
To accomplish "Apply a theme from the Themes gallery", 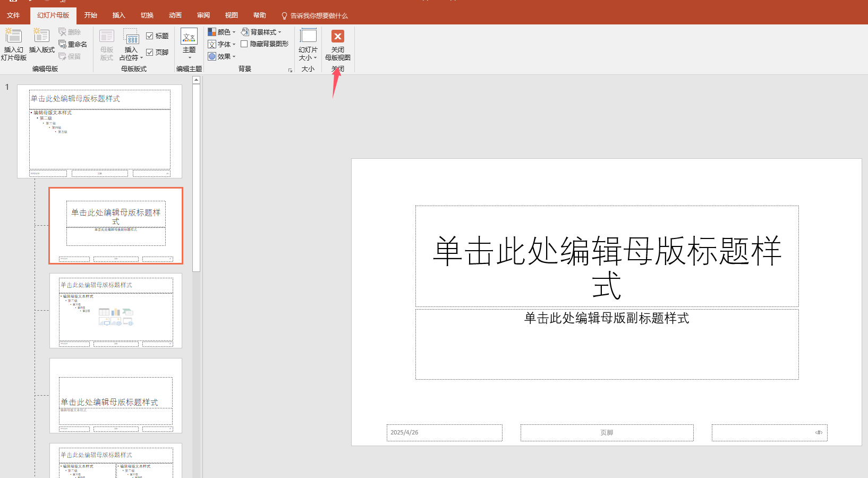I will click(189, 42).
